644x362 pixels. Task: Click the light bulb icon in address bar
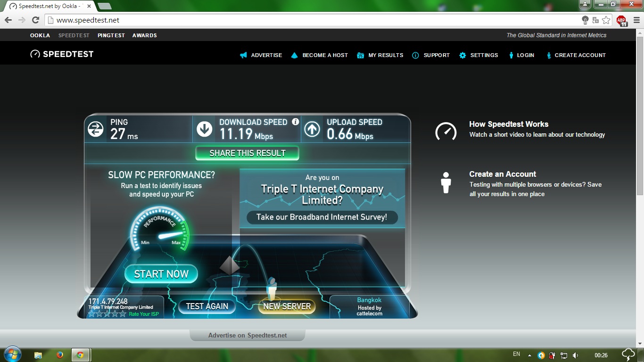[585, 20]
